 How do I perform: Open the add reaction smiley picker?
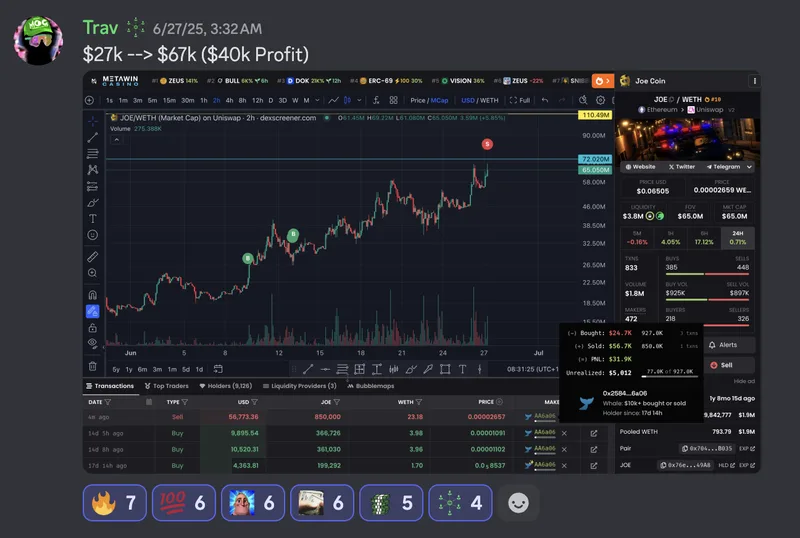[x=518, y=503]
